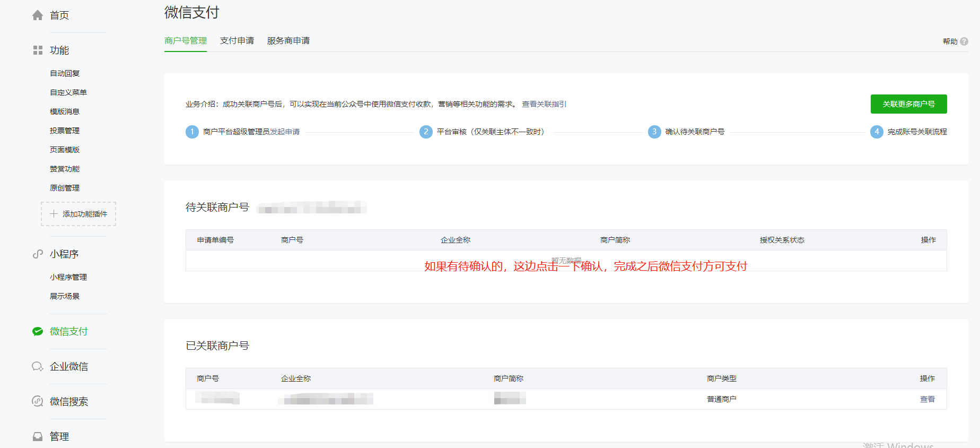The width and height of the screenshot is (980, 448).
Task: Open the 功能 section in the sidebar
Action: tap(59, 50)
